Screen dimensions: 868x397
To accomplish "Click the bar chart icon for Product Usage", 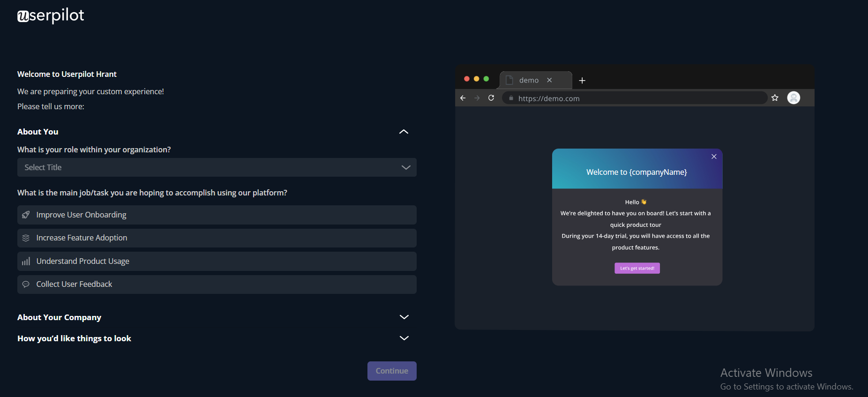I will click(x=26, y=262).
